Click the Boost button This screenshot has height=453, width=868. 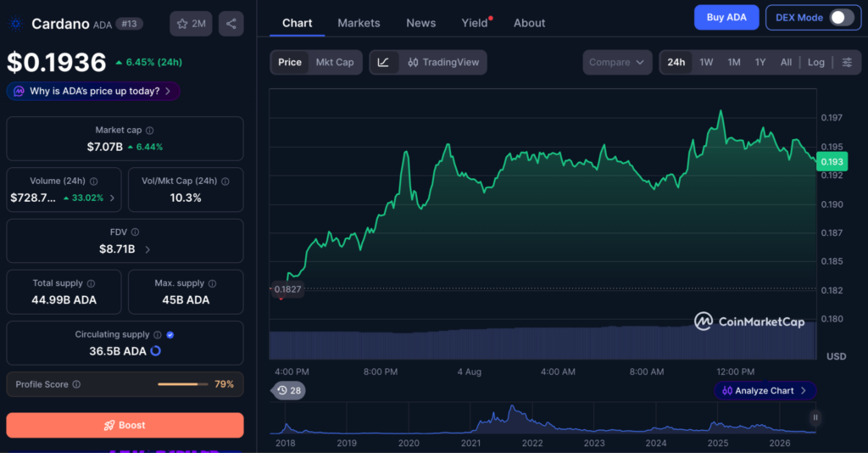pos(125,425)
